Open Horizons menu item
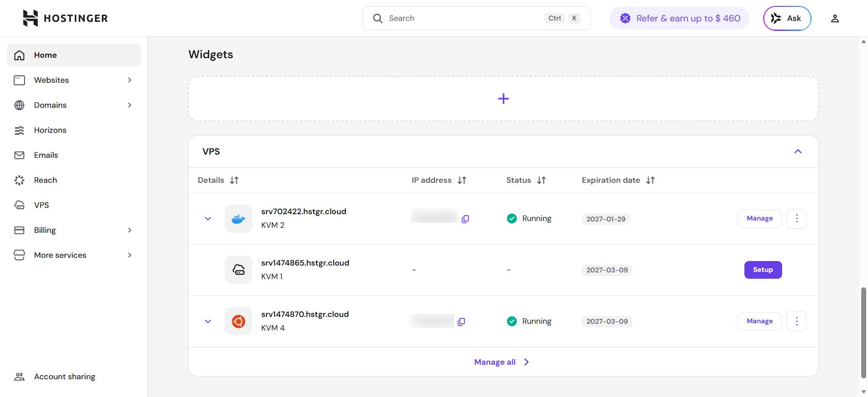 (74, 130)
